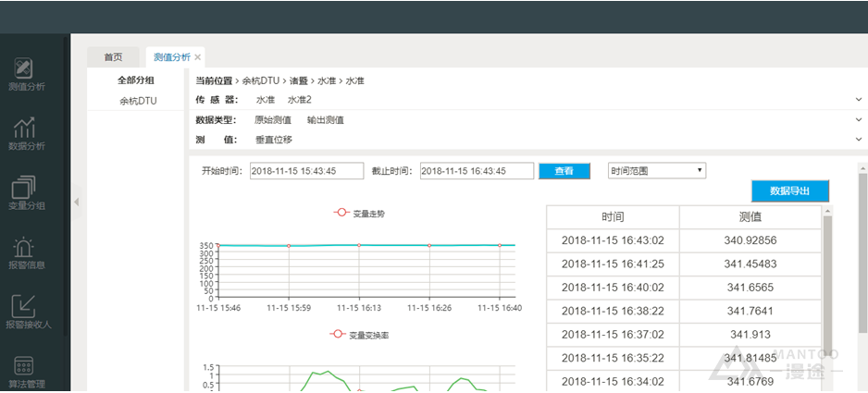Expand the 传感器 row chevron
868x393 pixels.
point(860,99)
